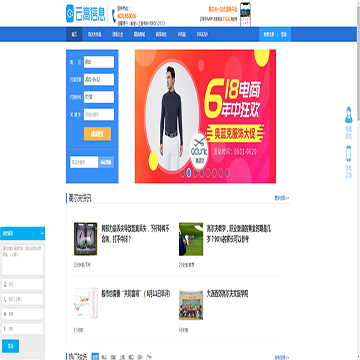The height and width of the screenshot is (360, 360).
Task: Open the golf swing comparison news thumbnail
Action: 85,239
